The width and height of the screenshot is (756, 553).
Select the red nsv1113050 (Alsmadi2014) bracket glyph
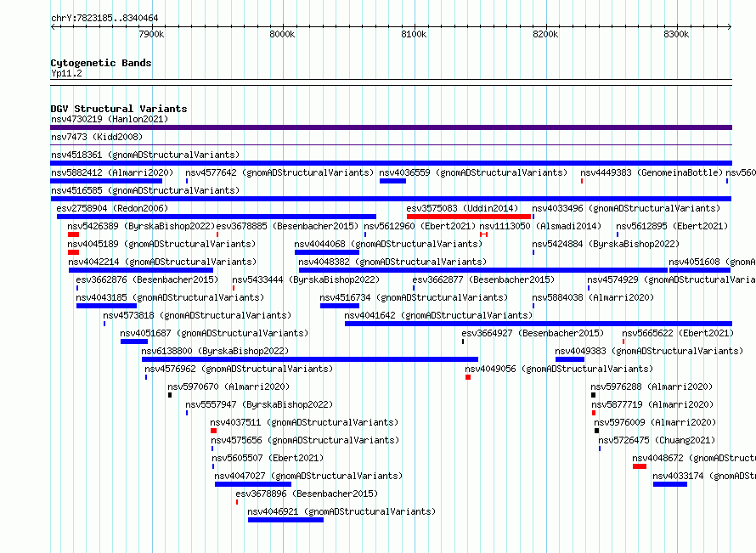484,234
